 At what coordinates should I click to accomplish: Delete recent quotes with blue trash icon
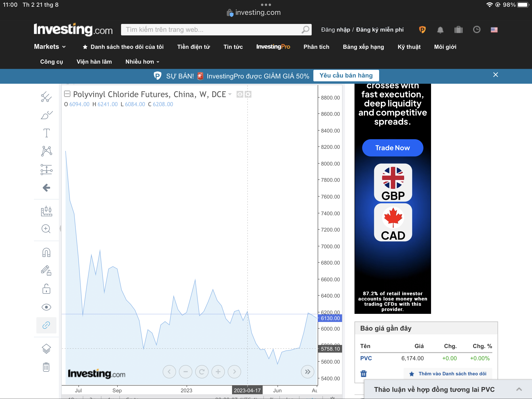pos(363,373)
